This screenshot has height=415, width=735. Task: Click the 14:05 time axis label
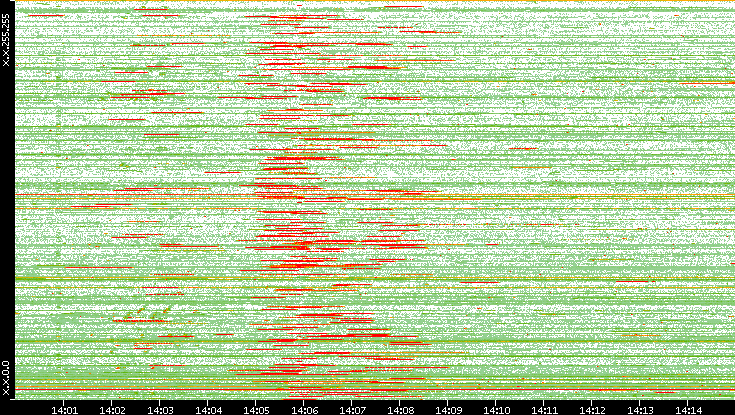(x=255, y=410)
